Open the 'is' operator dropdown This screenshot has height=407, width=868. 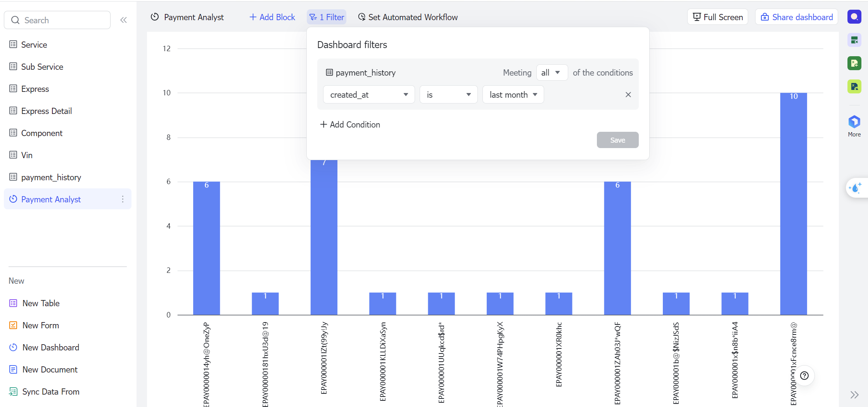[448, 95]
